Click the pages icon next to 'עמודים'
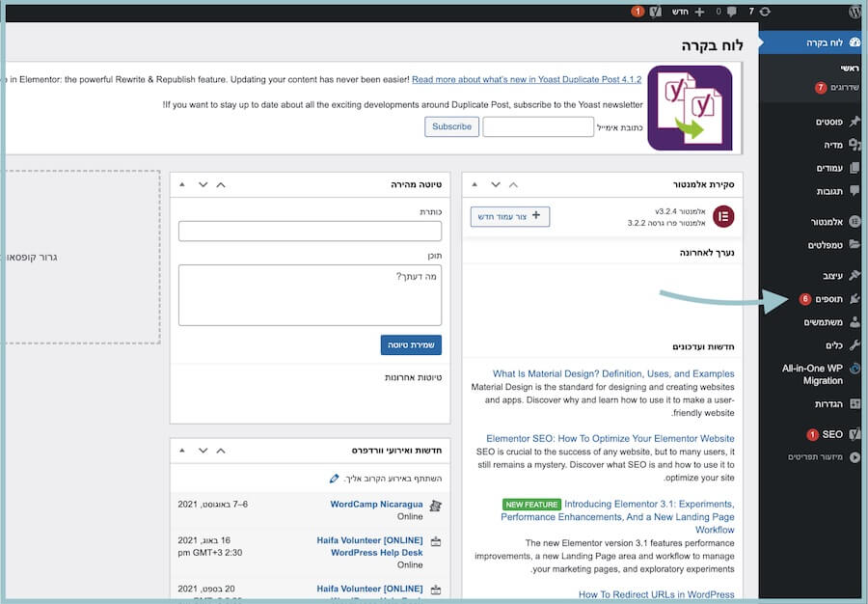 (854, 168)
